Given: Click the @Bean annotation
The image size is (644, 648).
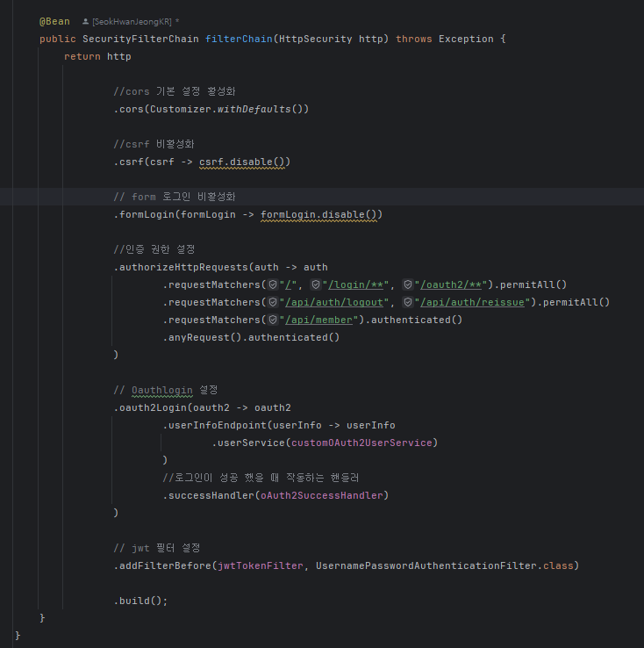Looking at the screenshot, I should point(54,21).
